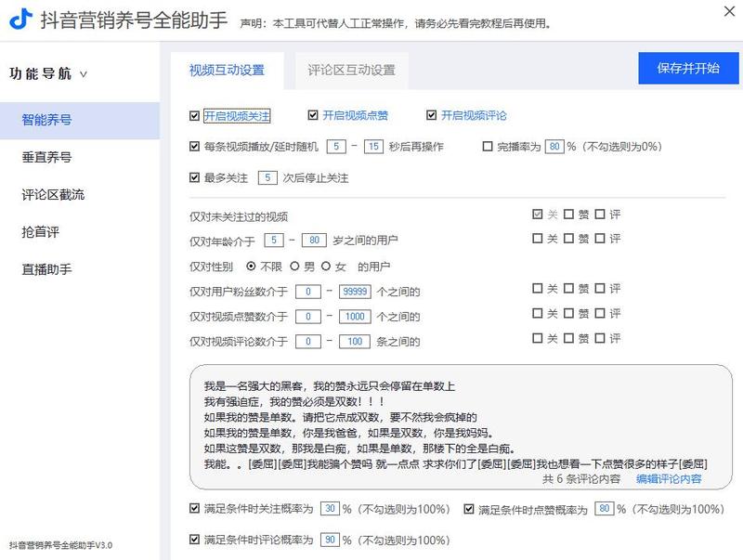Image resolution: width=743 pixels, height=560 pixels.
Task: Toggle 开启视频评论 checkbox
Action: point(431,115)
